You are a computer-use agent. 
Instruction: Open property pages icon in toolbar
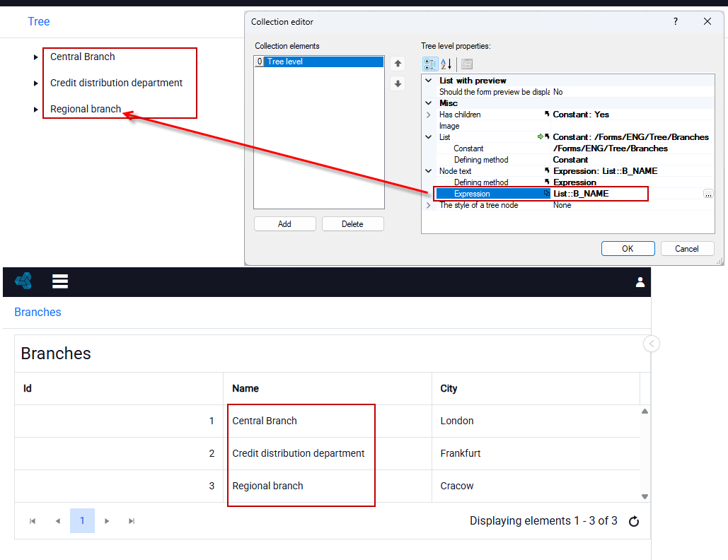(467, 64)
